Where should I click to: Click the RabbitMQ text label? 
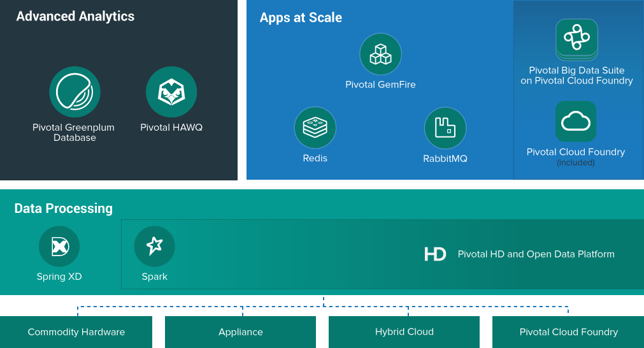coord(445,159)
